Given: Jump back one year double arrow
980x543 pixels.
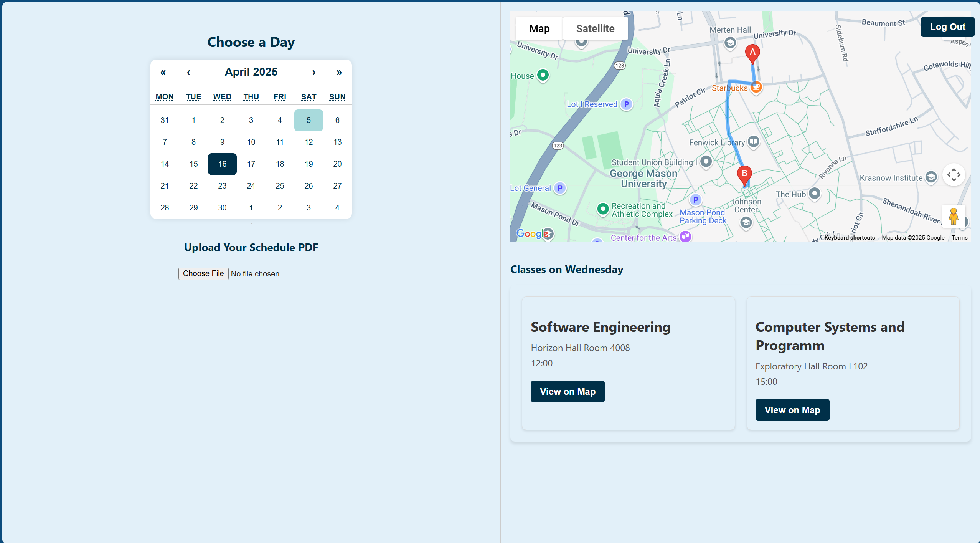Looking at the screenshot, I should point(163,72).
